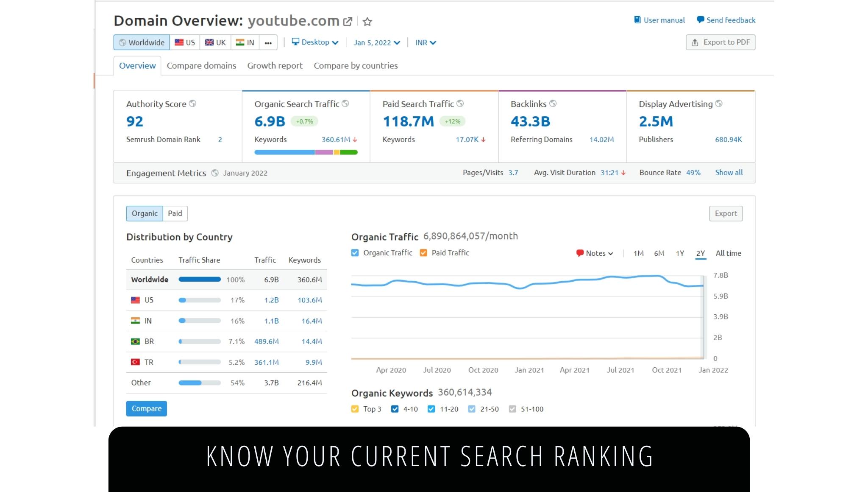868x492 pixels.
Task: Open the User manual link
Action: (x=659, y=20)
